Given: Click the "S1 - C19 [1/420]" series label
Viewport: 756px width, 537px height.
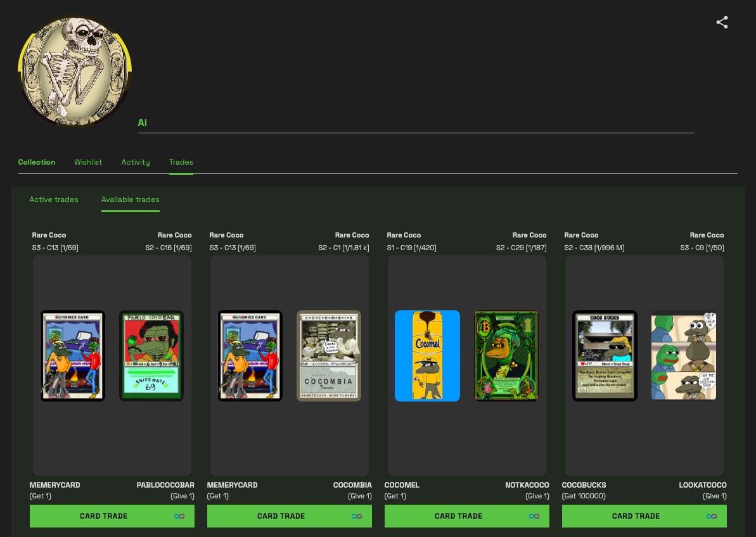Looking at the screenshot, I should pos(411,248).
